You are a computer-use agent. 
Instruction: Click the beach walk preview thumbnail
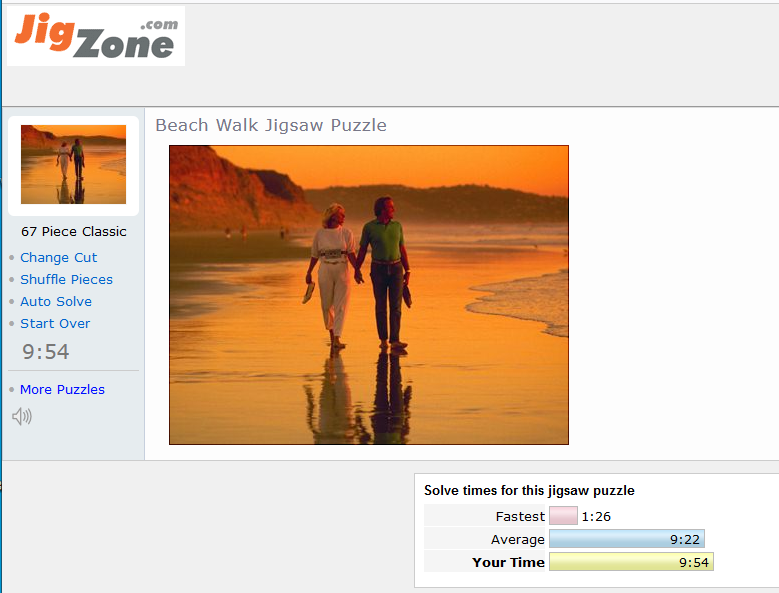pyautogui.click(x=74, y=164)
